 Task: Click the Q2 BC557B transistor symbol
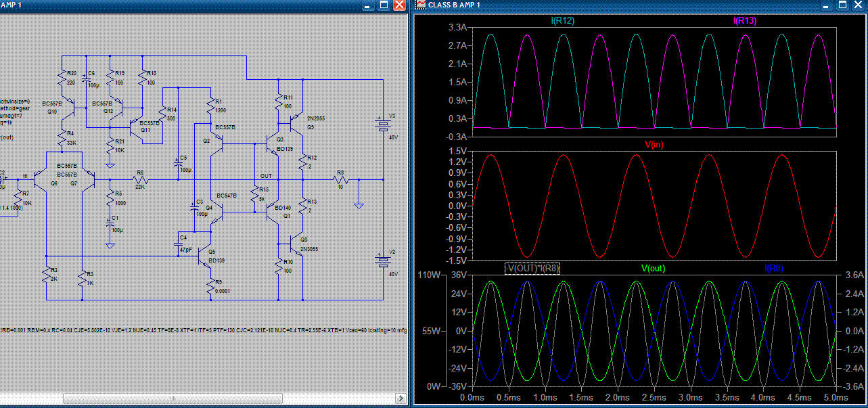216,145
